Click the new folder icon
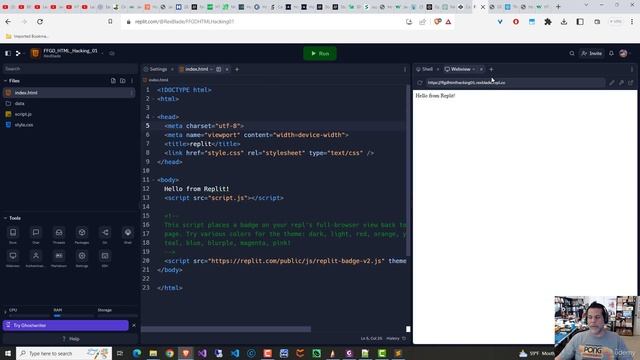This screenshot has width=640, height=360. (x=122, y=81)
